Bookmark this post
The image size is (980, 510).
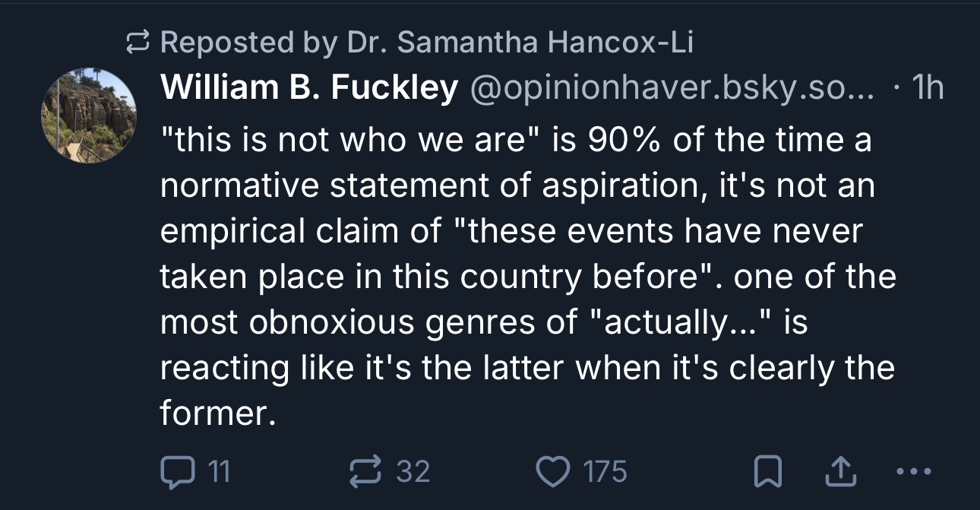coord(767,473)
